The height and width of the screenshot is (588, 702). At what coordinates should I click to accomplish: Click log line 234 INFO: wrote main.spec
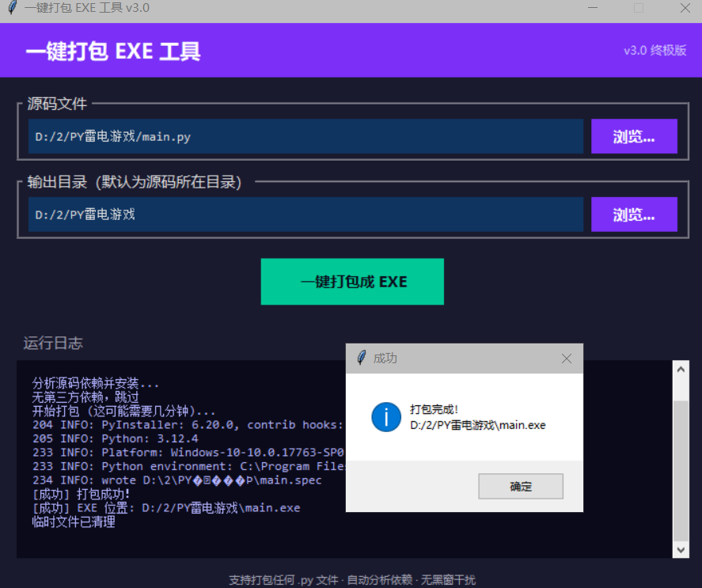point(176,480)
